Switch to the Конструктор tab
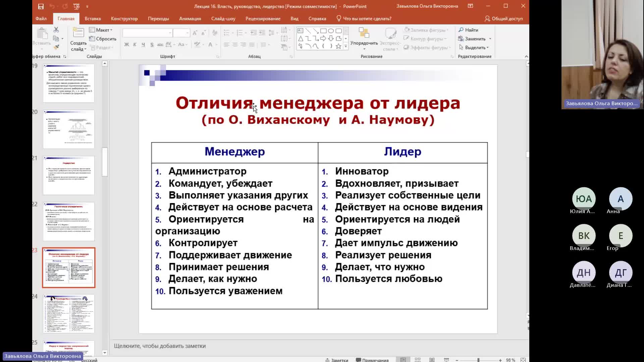This screenshot has width=644, height=362. 124,18
